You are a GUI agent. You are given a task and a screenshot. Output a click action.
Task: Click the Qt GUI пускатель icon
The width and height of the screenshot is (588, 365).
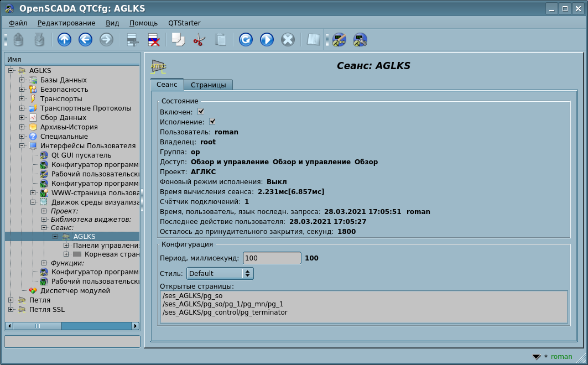[x=44, y=155]
